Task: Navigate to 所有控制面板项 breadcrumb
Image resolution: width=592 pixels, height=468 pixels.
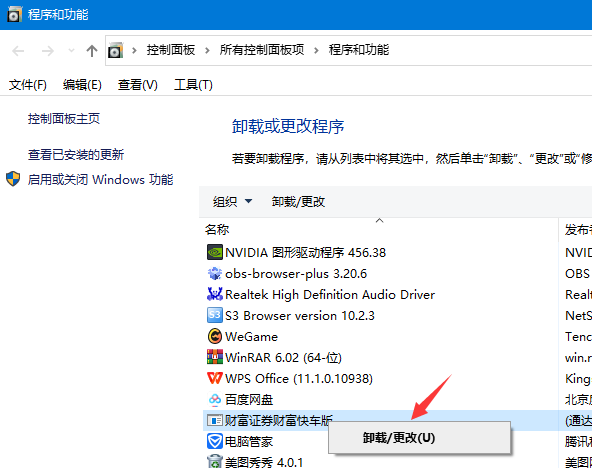Action: (x=262, y=50)
